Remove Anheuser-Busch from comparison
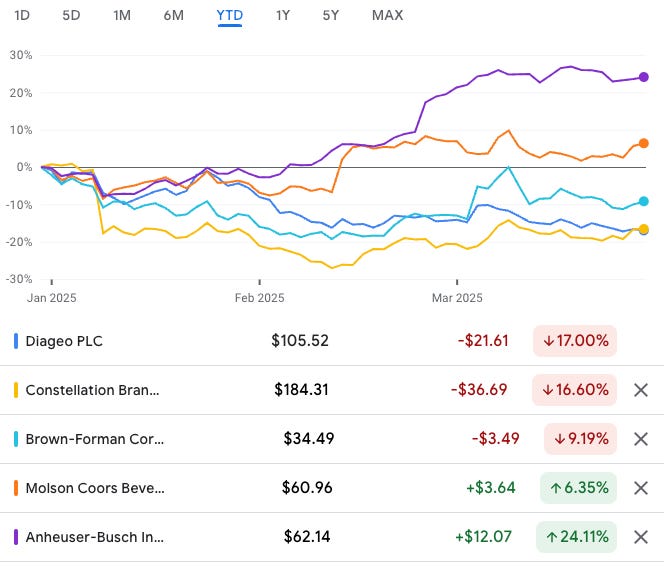This screenshot has width=664, height=572. (641, 537)
